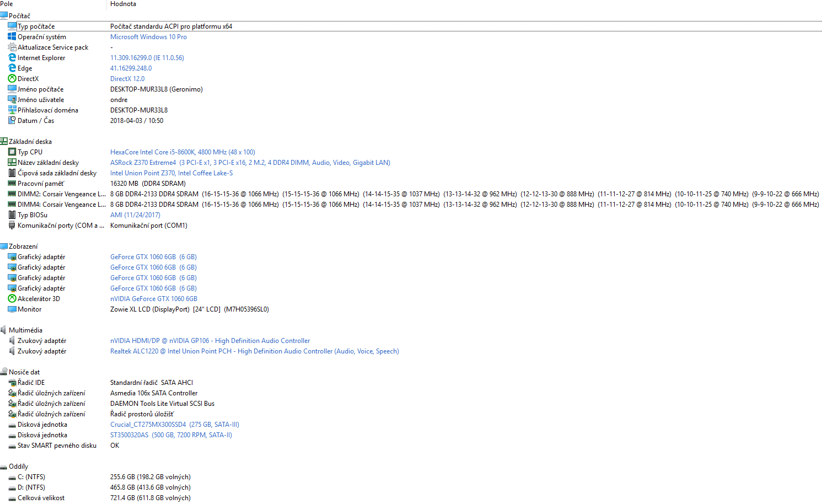Select the Celková velikost row

[41, 498]
